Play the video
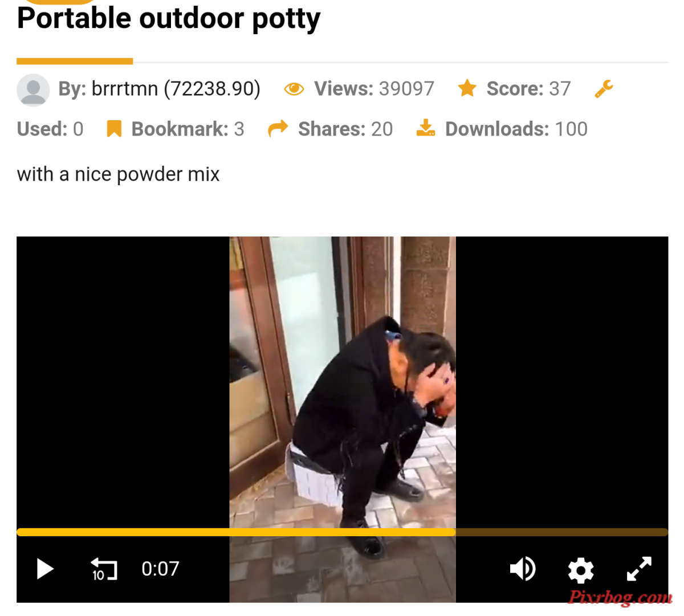Screen dimensions: 684x616 (x=45, y=569)
